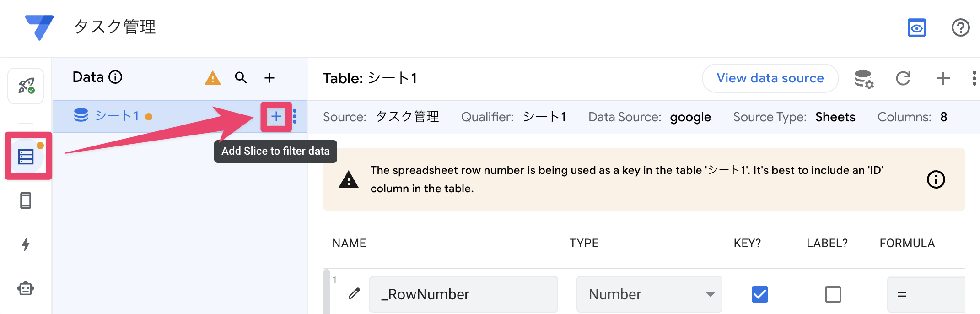
Task: Click the table settings database gear icon
Action: point(864,79)
